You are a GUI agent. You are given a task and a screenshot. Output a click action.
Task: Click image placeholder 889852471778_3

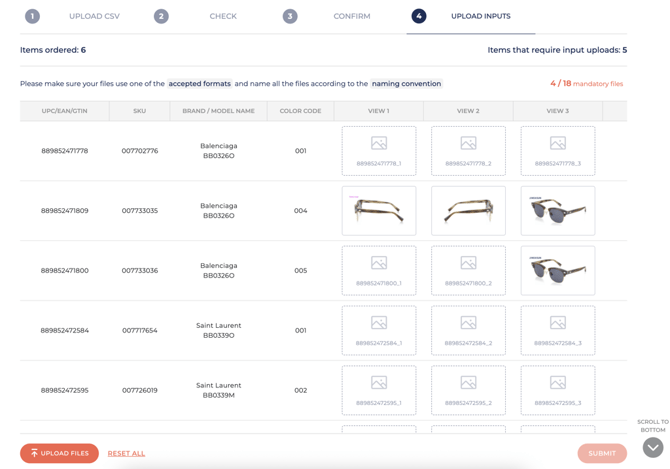557,151
